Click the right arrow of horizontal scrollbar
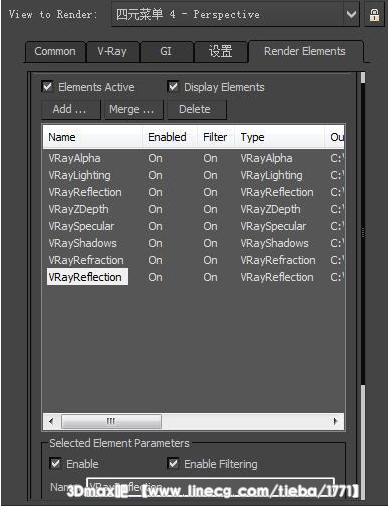The image size is (388, 508). (336, 421)
